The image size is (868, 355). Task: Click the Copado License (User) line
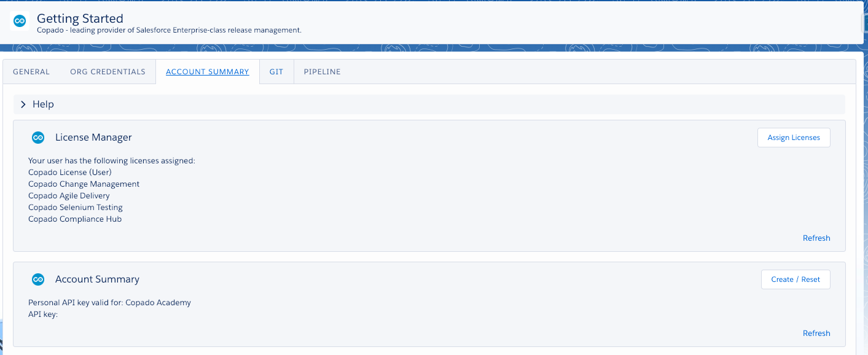tap(70, 173)
